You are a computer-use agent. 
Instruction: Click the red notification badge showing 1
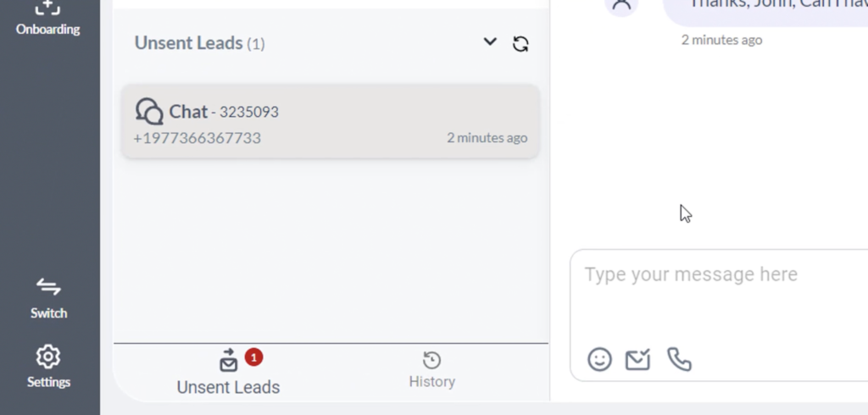coord(253,357)
